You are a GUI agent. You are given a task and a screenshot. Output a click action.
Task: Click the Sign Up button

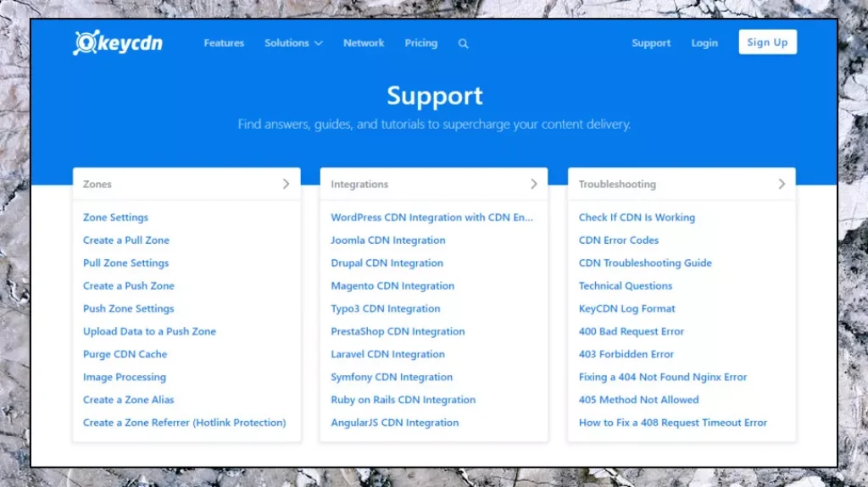[767, 42]
